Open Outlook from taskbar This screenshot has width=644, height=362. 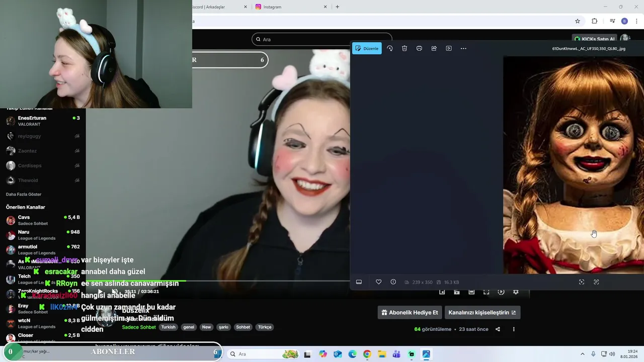tap(337, 354)
